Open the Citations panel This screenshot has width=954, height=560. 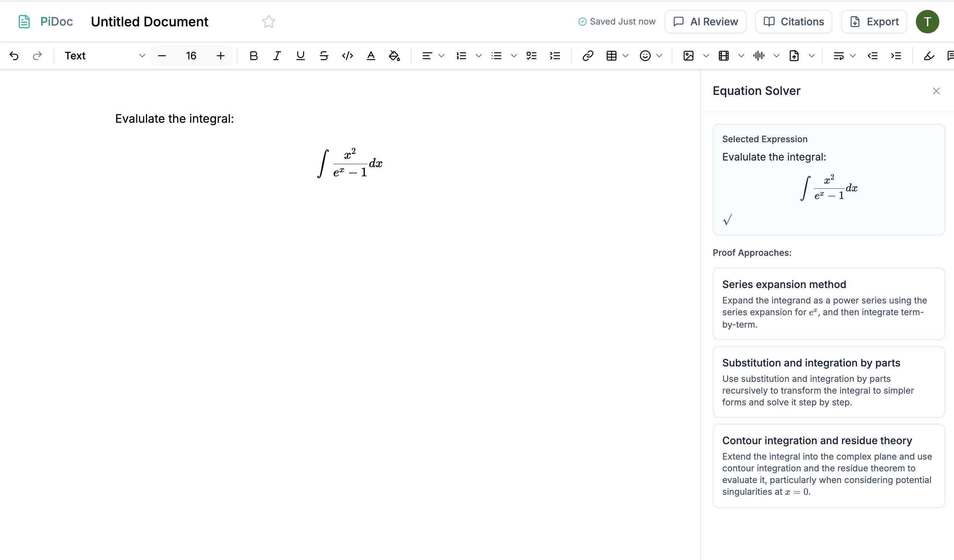coord(793,22)
